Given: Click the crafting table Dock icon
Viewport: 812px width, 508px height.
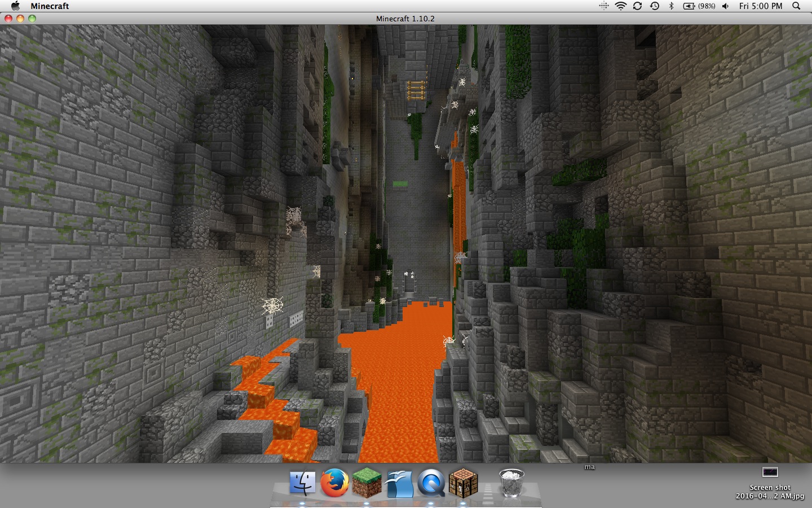Looking at the screenshot, I should tap(464, 483).
